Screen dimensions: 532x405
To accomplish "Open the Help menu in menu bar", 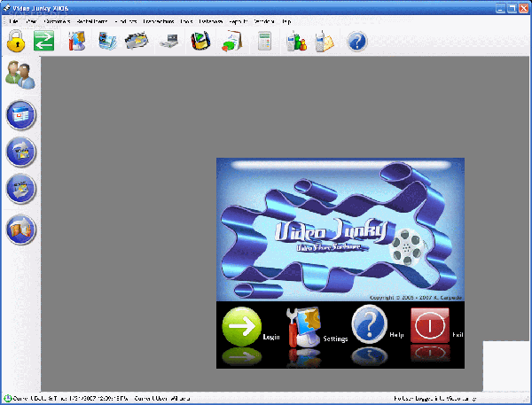I will pos(286,21).
